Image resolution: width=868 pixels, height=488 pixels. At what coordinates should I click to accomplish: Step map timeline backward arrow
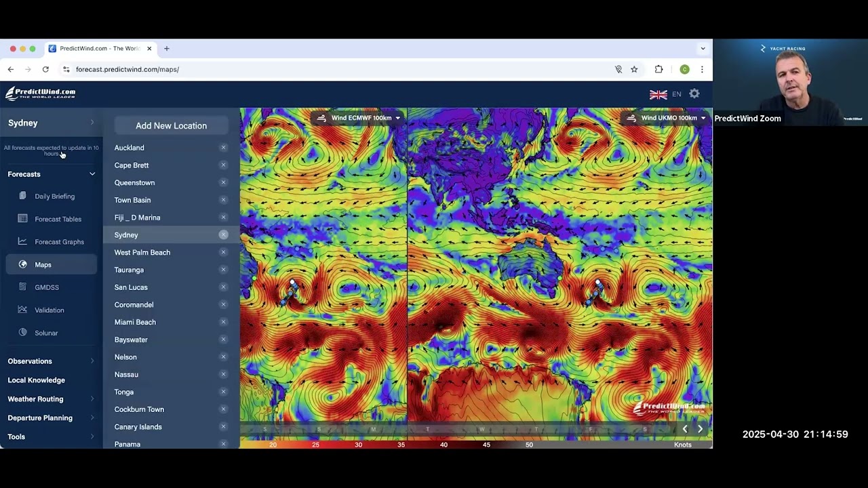coord(685,428)
